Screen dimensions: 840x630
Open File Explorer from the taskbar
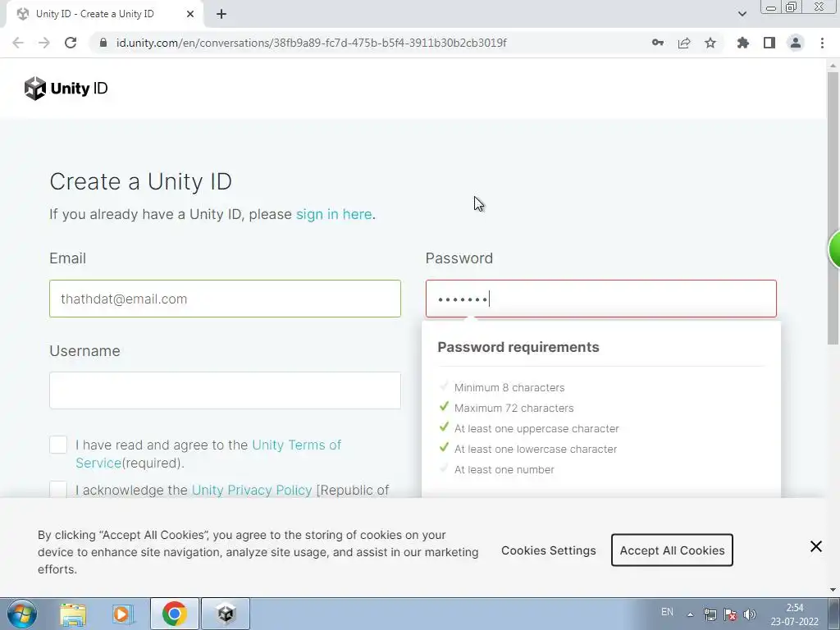pyautogui.click(x=73, y=614)
